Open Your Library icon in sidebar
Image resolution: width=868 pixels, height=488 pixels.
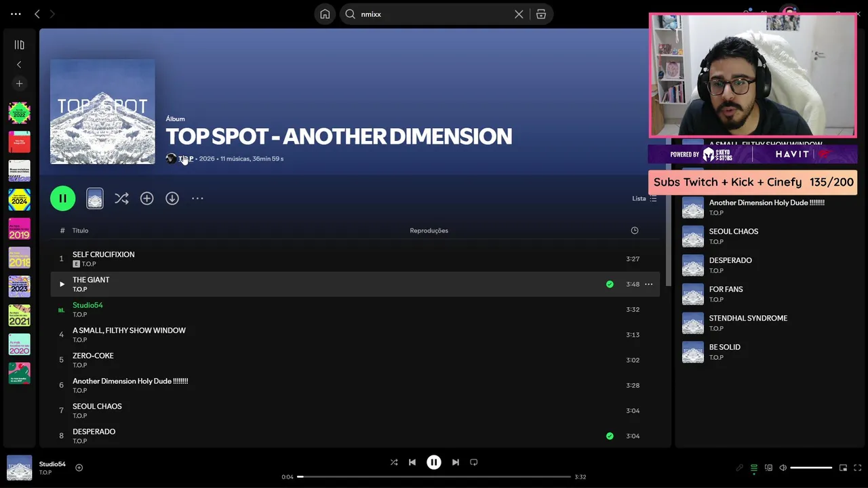tap(19, 45)
